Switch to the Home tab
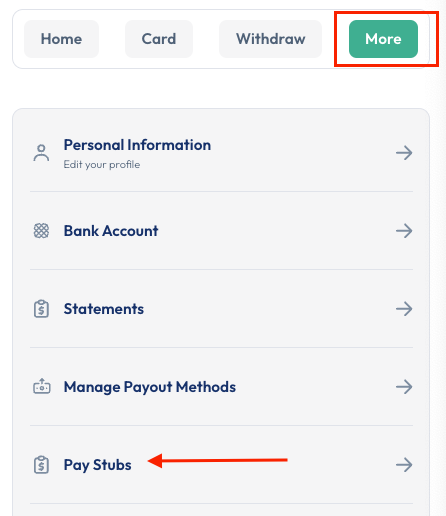This screenshot has height=516, width=446. [x=61, y=39]
